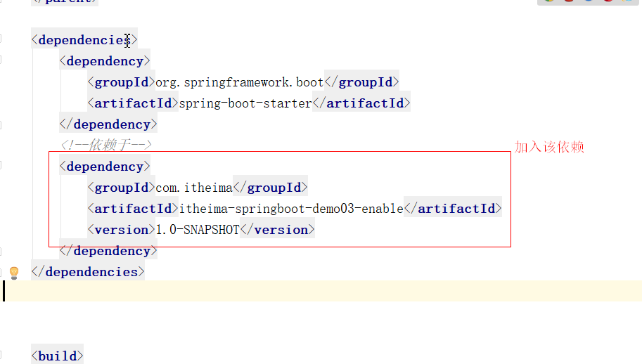Click the spring-boot-starter artifactId text

coord(245,103)
